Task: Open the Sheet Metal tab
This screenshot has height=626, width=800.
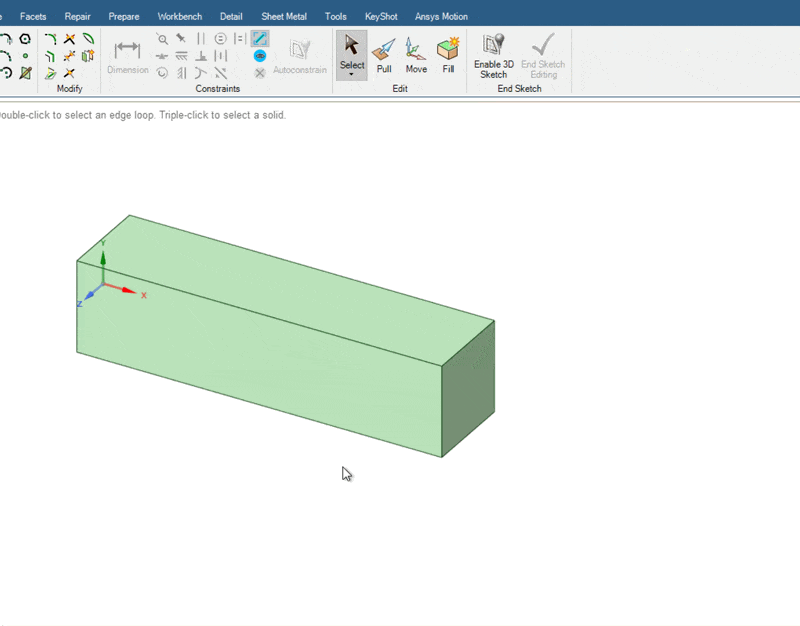Action: [x=284, y=16]
